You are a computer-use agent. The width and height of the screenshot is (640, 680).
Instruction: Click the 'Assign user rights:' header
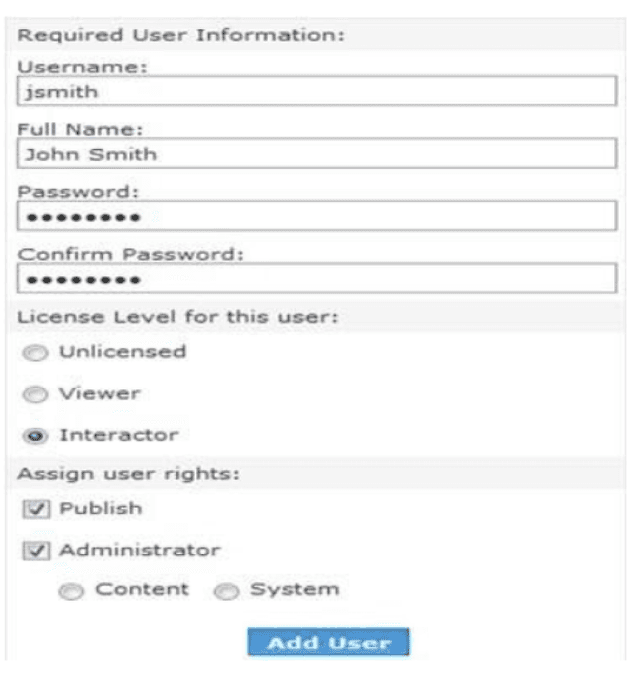pyautogui.click(x=129, y=473)
